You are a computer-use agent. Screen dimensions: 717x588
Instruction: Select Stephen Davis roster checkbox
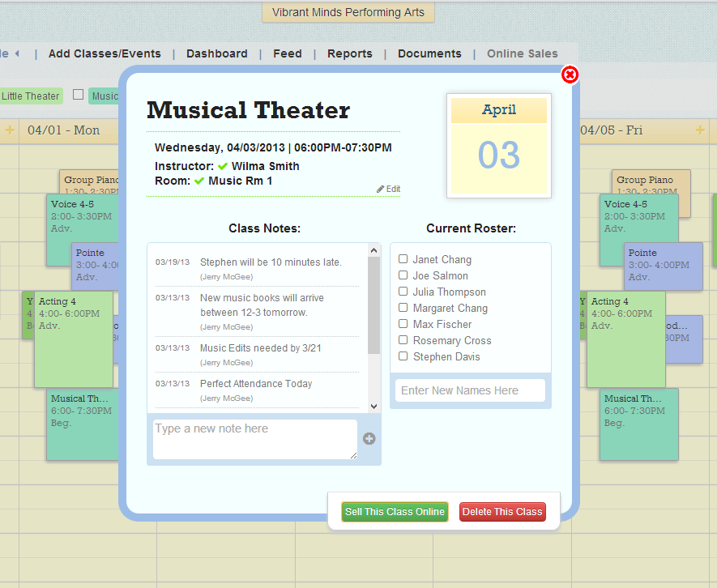click(403, 356)
